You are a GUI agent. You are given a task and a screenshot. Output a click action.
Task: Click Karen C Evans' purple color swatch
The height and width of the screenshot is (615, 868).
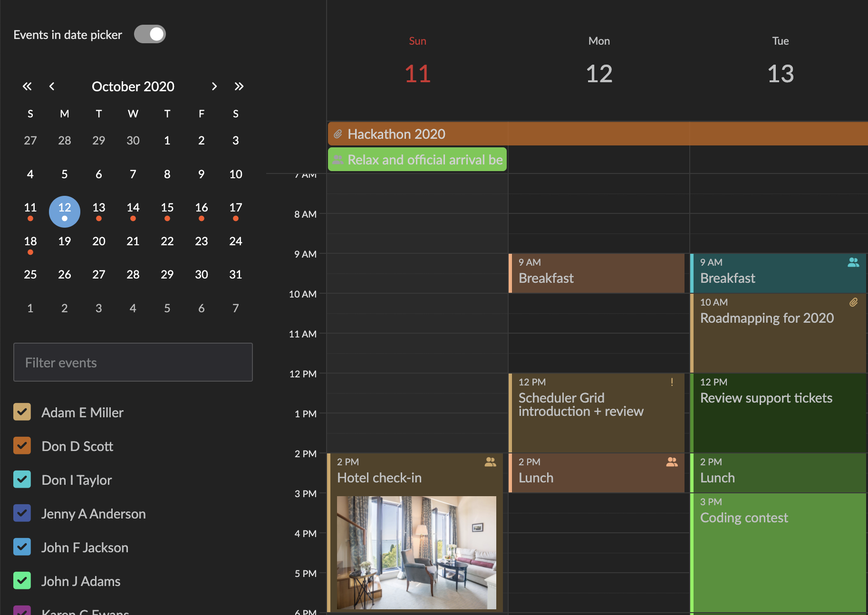click(22, 612)
